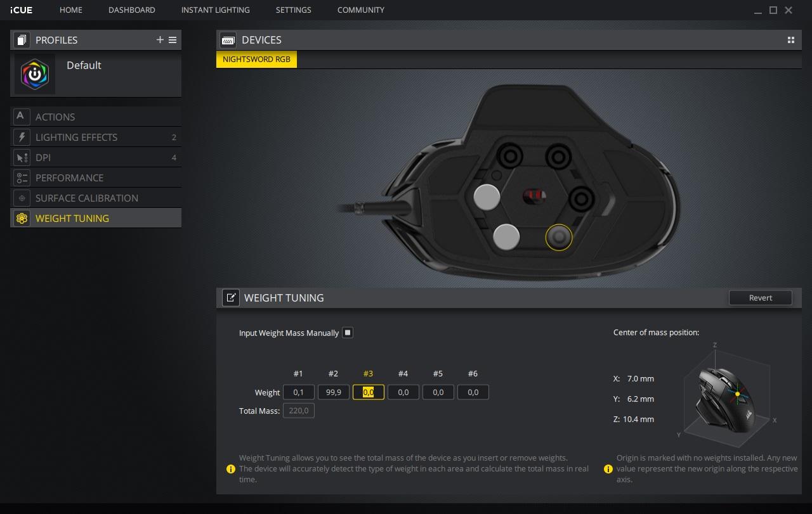The image size is (812, 514).
Task: Open the profiles hamburger menu
Action: (x=173, y=40)
